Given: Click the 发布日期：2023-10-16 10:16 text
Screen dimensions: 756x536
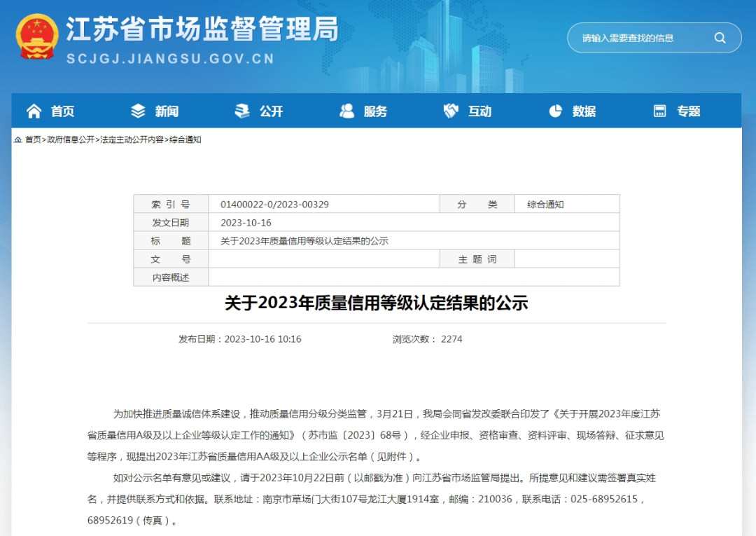Looking at the screenshot, I should coord(239,339).
